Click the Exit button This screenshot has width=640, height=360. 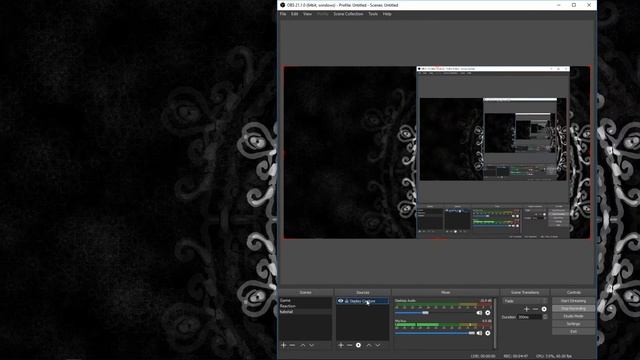tap(573, 331)
